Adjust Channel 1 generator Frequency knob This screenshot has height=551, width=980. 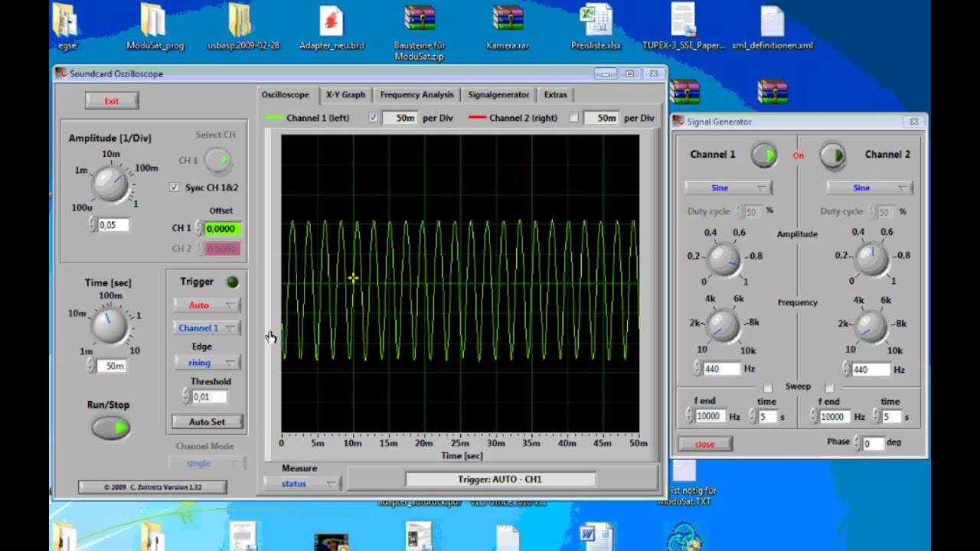pos(724,326)
